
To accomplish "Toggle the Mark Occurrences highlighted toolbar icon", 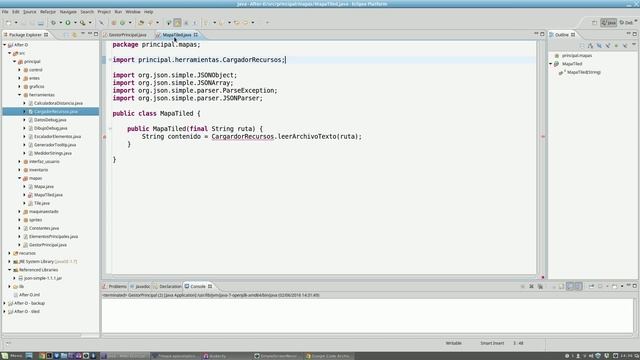I will pos(178,23).
